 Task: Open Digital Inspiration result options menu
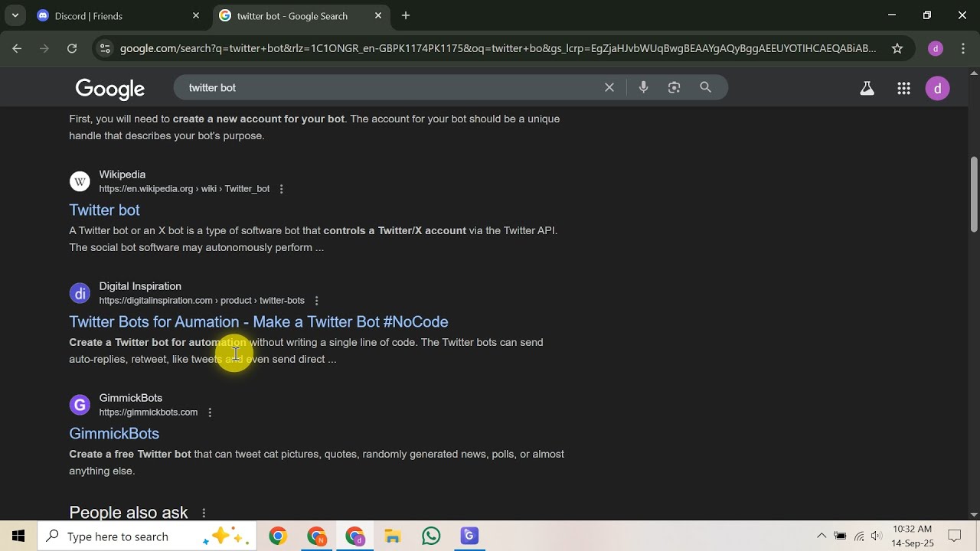(x=316, y=301)
